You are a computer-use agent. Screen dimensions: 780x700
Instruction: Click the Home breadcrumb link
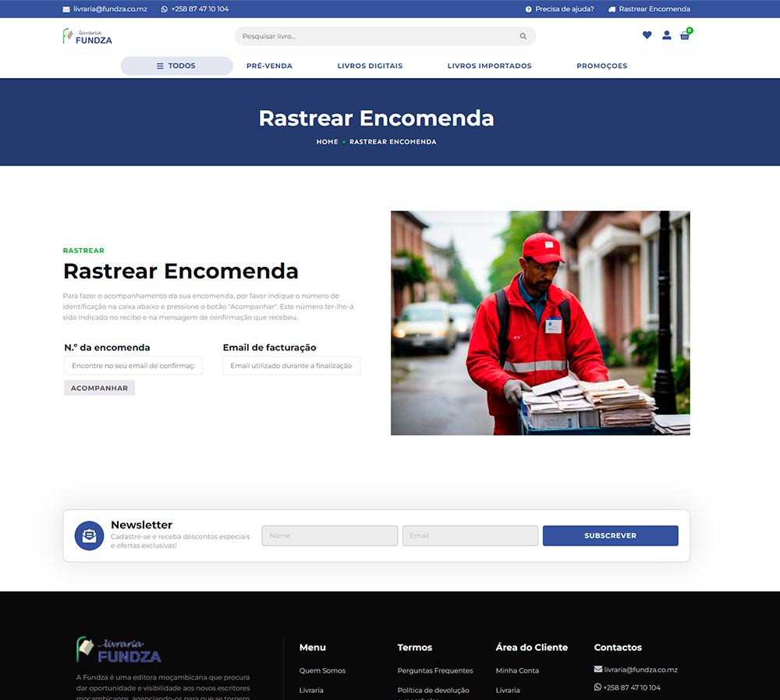tap(327, 142)
